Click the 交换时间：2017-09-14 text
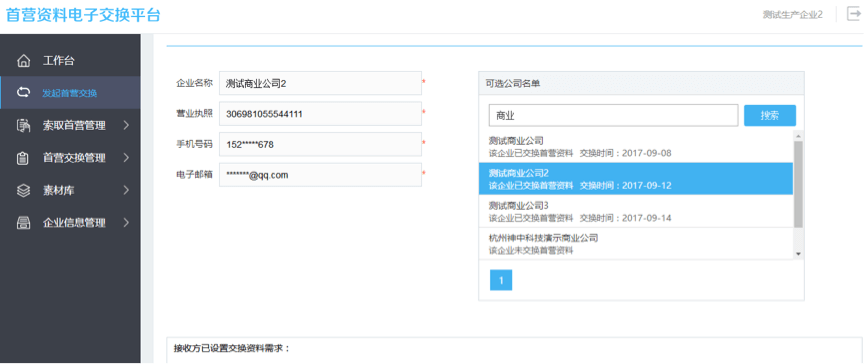The height and width of the screenshot is (364, 864). [x=626, y=218]
